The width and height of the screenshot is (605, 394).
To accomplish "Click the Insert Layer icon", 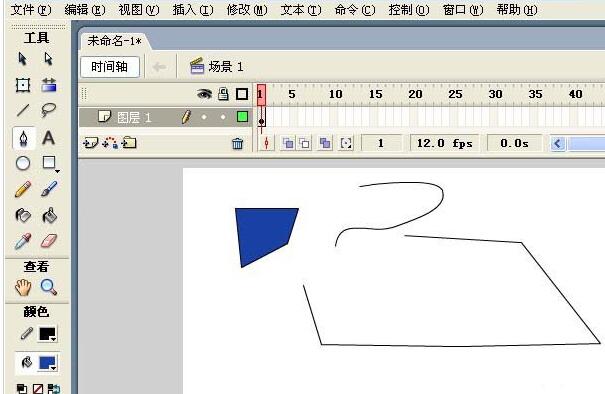I will (91, 143).
